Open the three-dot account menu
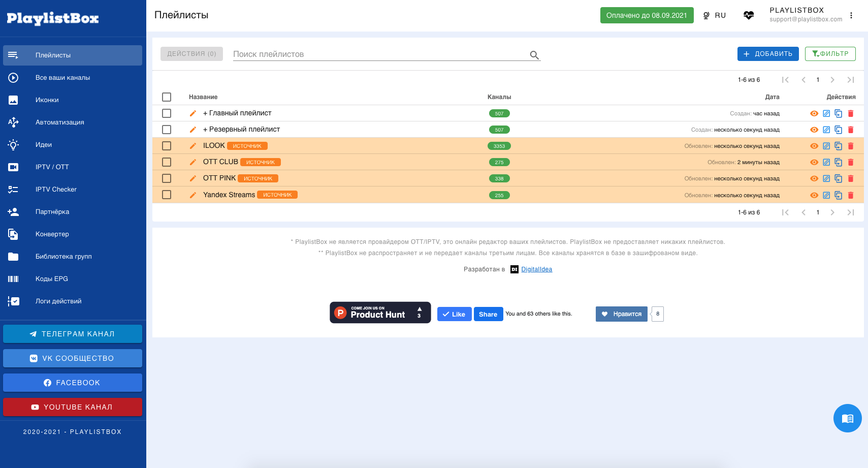The width and height of the screenshot is (868, 468). [851, 15]
